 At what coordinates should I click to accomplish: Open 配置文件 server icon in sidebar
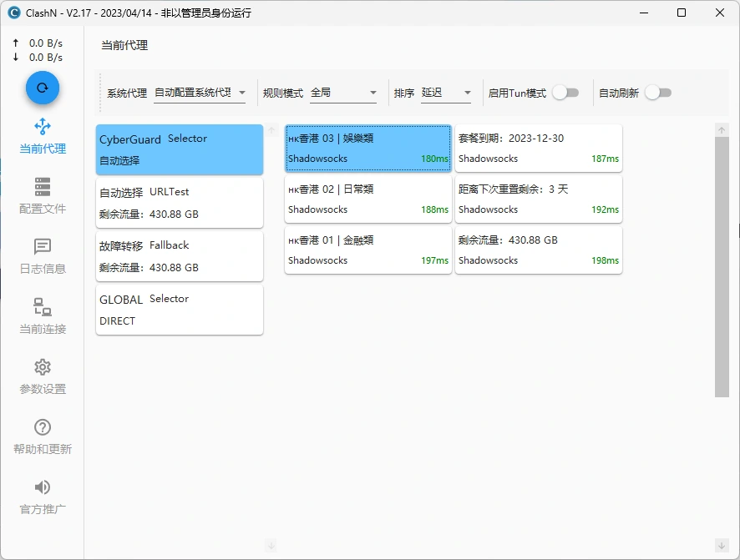click(x=43, y=187)
